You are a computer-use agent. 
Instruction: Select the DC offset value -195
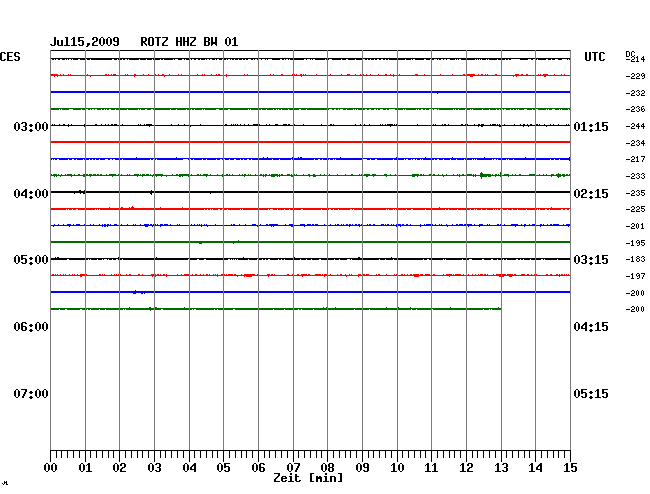[635, 243]
